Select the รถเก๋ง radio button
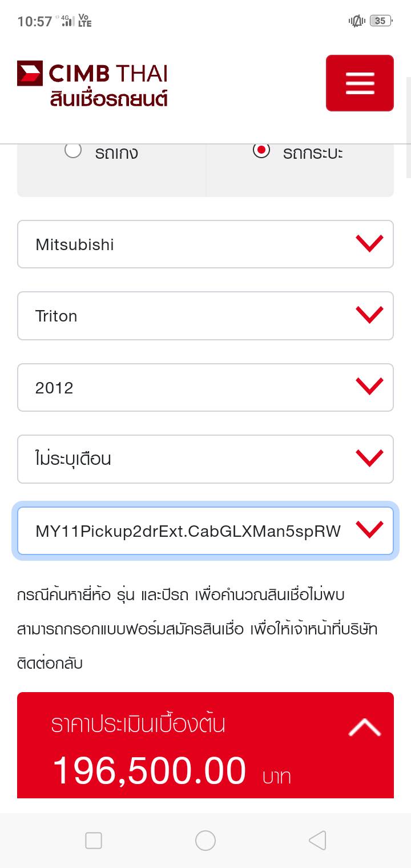Image resolution: width=411 pixels, height=868 pixels. tap(73, 151)
